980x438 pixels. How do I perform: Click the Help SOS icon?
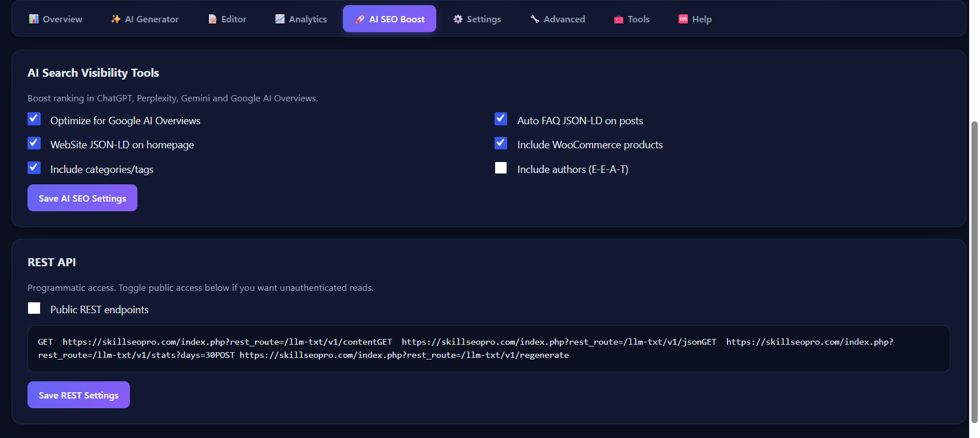(683, 19)
